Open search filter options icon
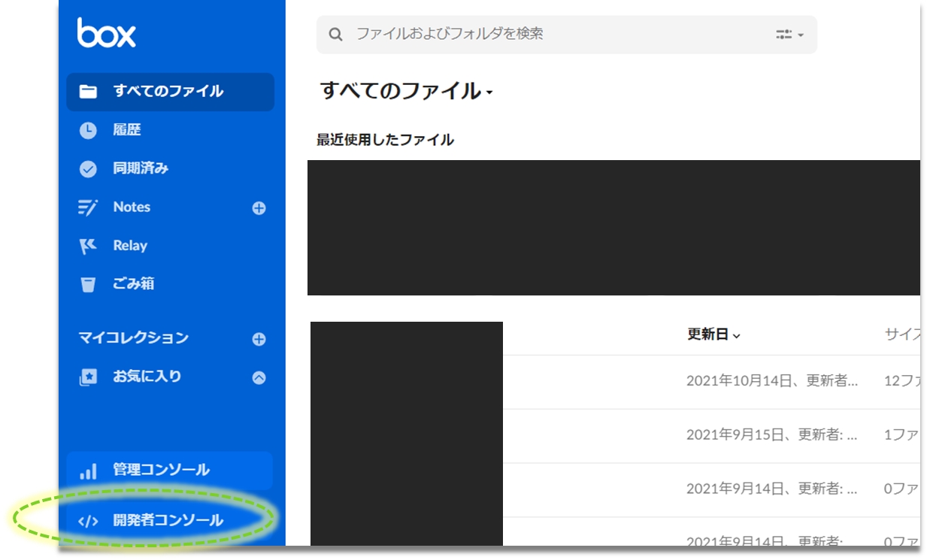 [x=789, y=35]
